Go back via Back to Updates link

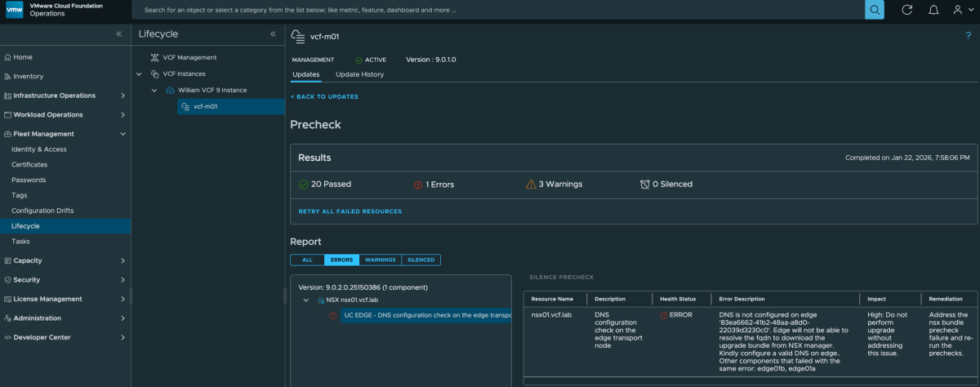click(324, 97)
